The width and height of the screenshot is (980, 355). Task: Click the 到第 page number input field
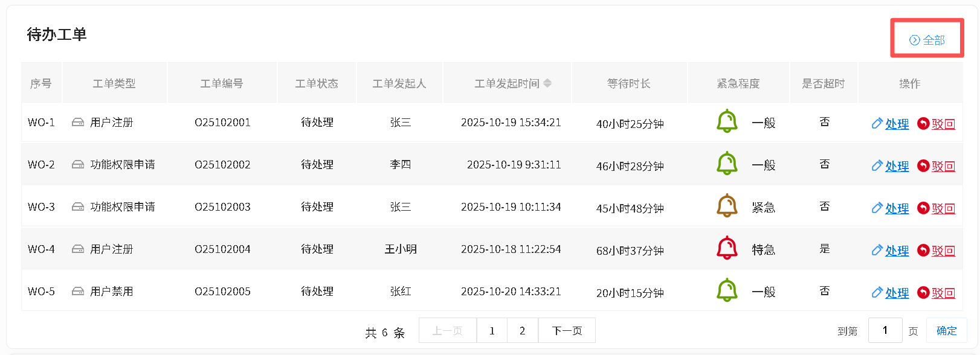885,330
